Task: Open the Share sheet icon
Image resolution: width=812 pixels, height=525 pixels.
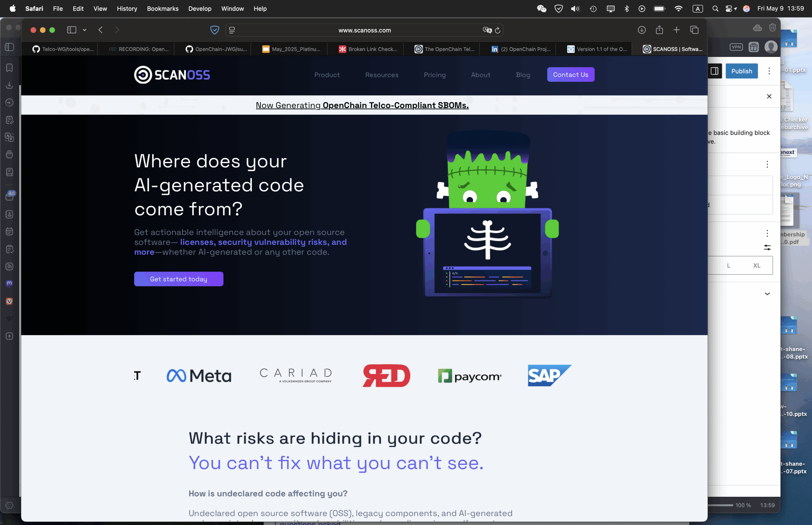Action: click(659, 30)
